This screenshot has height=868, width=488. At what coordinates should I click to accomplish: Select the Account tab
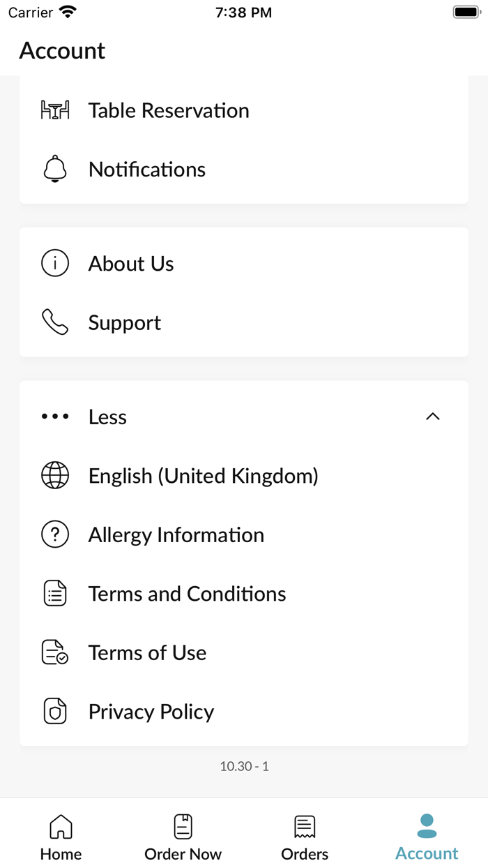427,837
